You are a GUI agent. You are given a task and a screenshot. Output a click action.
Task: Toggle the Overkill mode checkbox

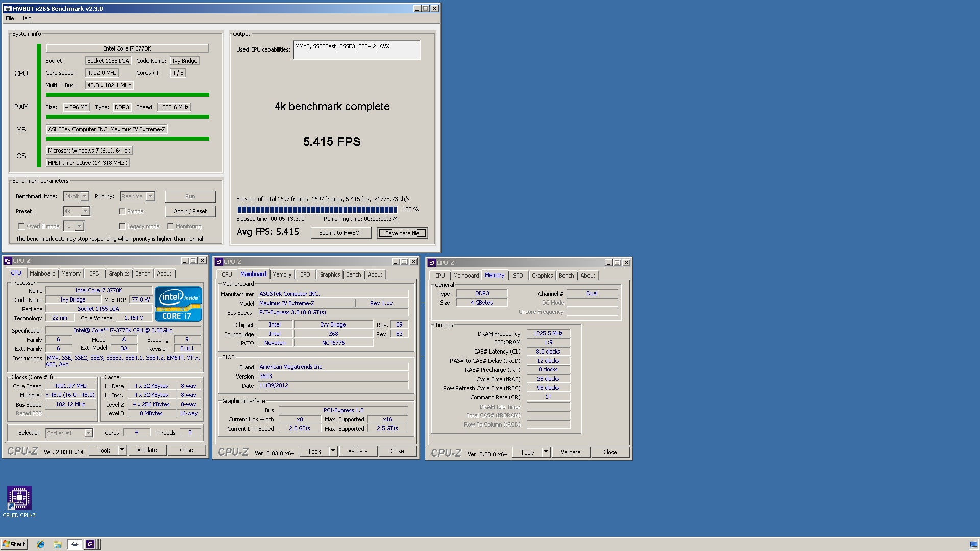tap(21, 226)
